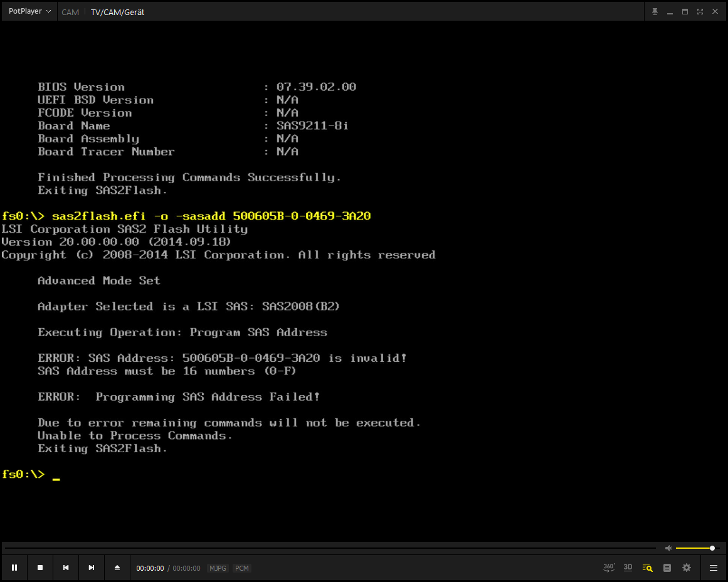Toggle 3D video mode

click(628, 568)
